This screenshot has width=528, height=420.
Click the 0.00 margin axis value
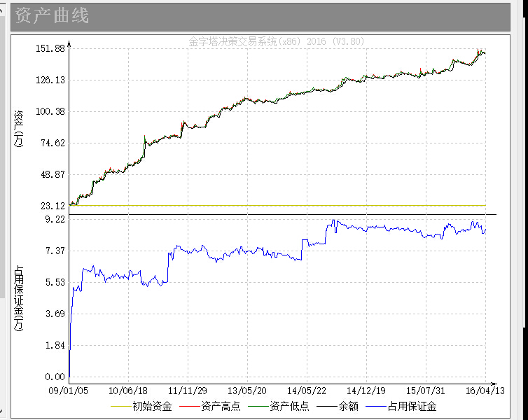click(55, 377)
